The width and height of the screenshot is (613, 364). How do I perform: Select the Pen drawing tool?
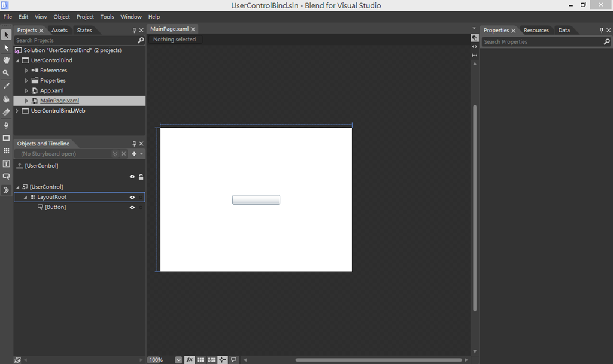pyautogui.click(x=6, y=125)
